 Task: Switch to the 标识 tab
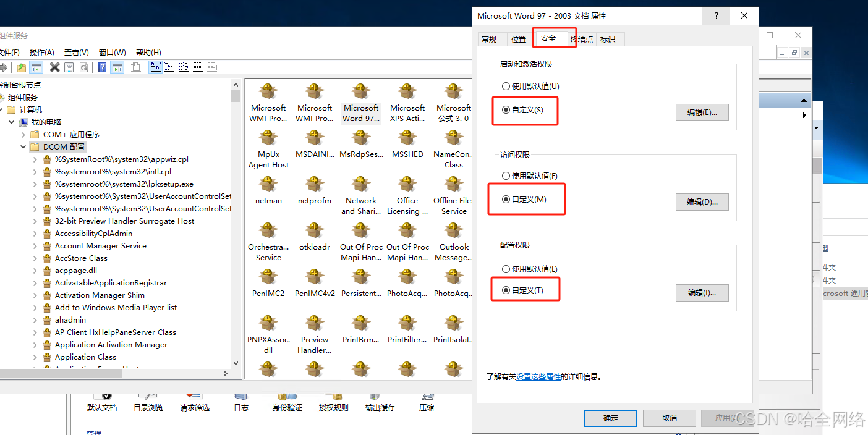pos(608,39)
